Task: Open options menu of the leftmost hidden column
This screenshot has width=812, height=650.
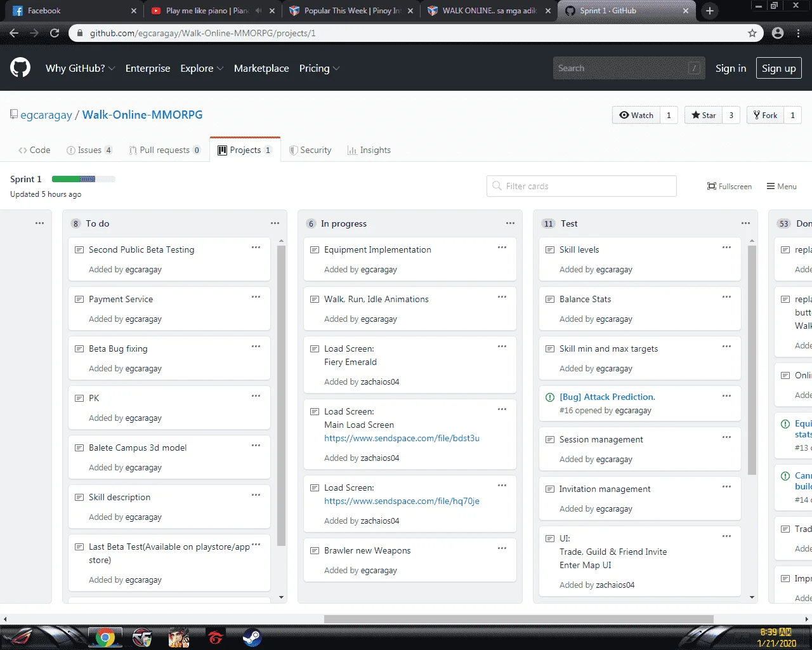Action: pos(39,223)
